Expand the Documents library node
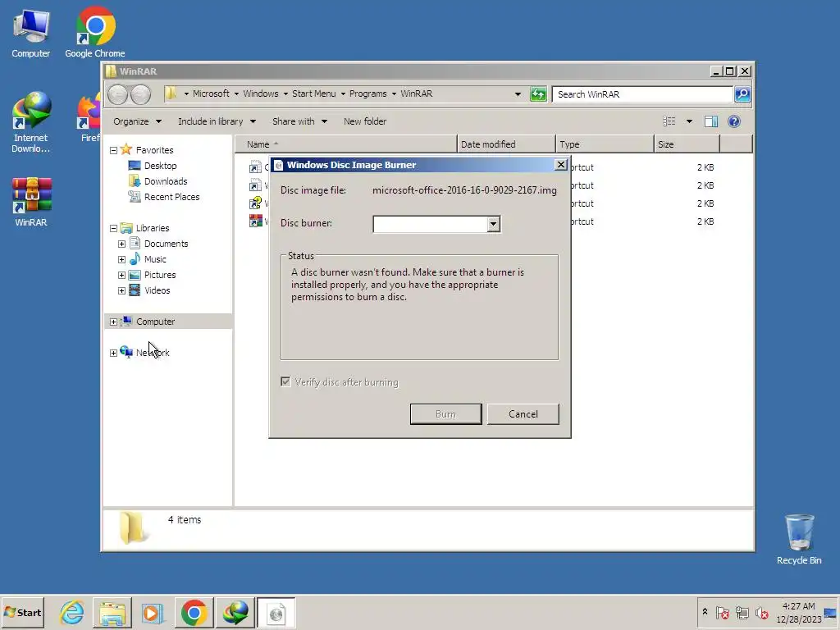The image size is (840, 630). 121,244
